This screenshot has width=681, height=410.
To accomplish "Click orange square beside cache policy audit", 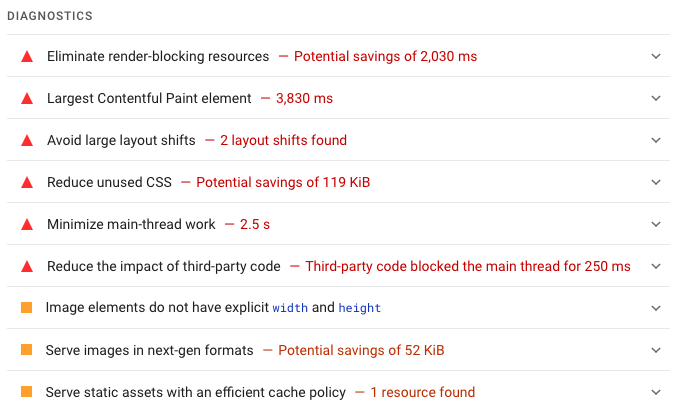I will 26,392.
